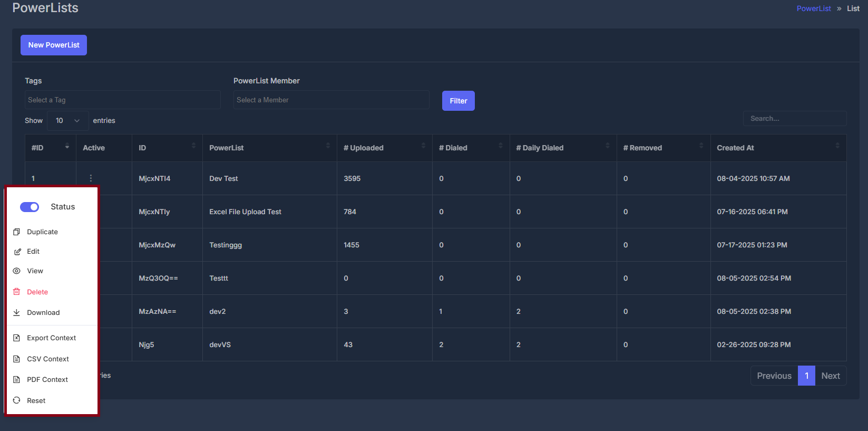Click the PDF Context document icon
This screenshot has width=868, height=431.
[x=17, y=379]
